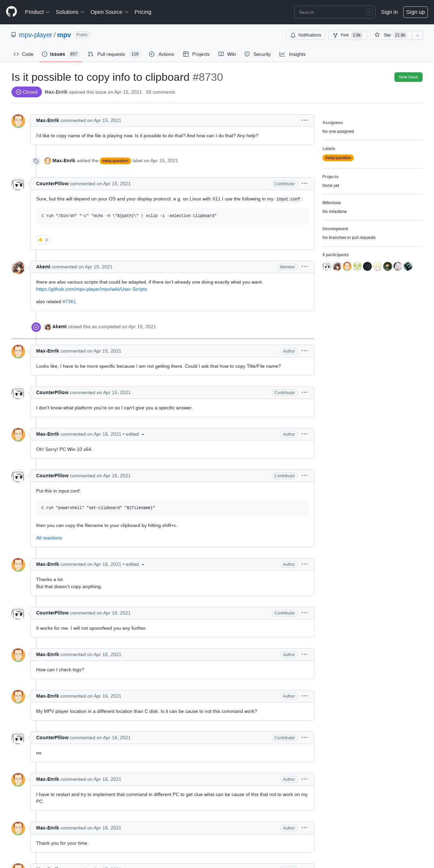Open the Insights tab
Image resolution: width=434 pixels, height=868 pixels.
pos(292,54)
